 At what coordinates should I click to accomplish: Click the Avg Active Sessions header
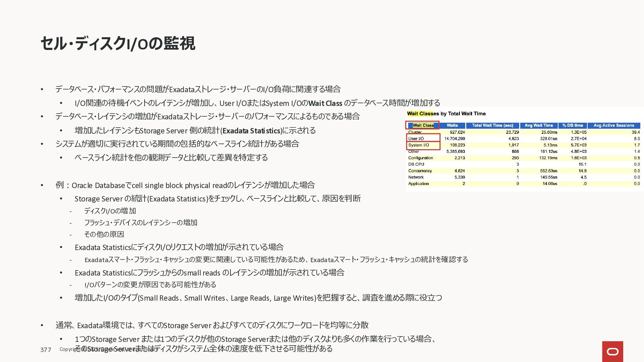(x=613, y=125)
